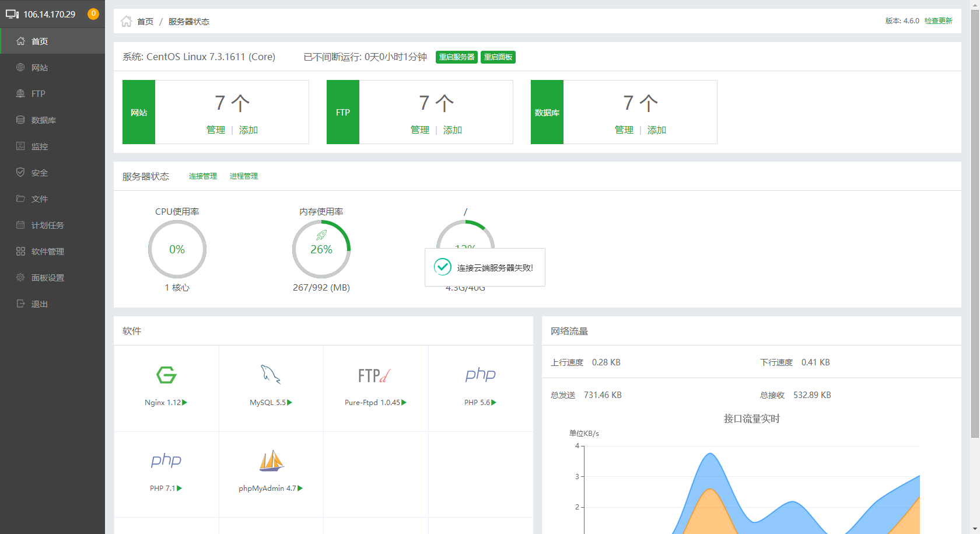Click the phpMyAdmin sailboat icon
980x534 pixels.
(271, 460)
